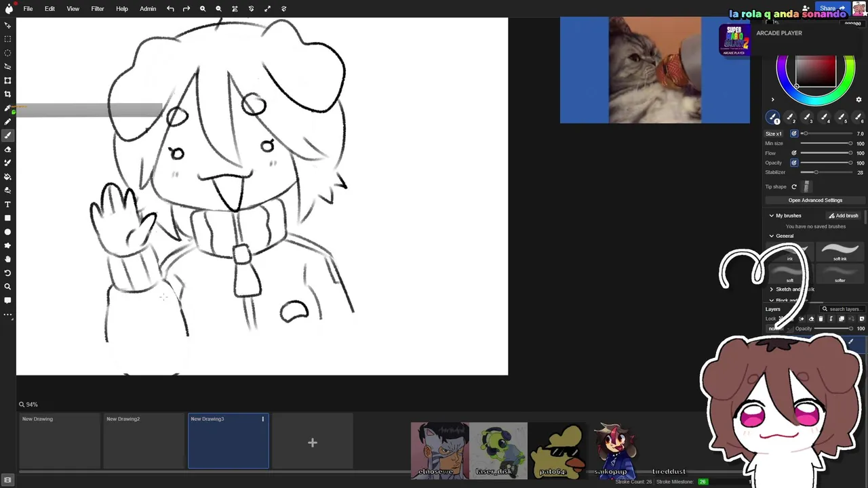Click the redo arrow in top bar

click(x=186, y=9)
